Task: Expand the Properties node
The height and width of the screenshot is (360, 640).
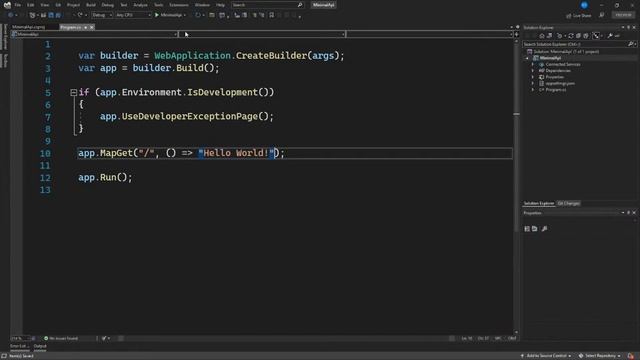Action: pyautogui.click(x=533, y=77)
